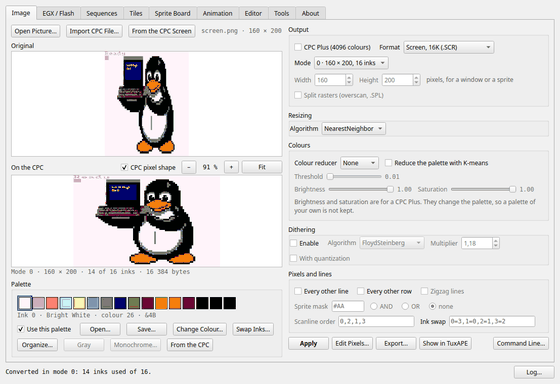This screenshot has width=560, height=384.
Task: Open the About tab
Action: pyautogui.click(x=310, y=14)
